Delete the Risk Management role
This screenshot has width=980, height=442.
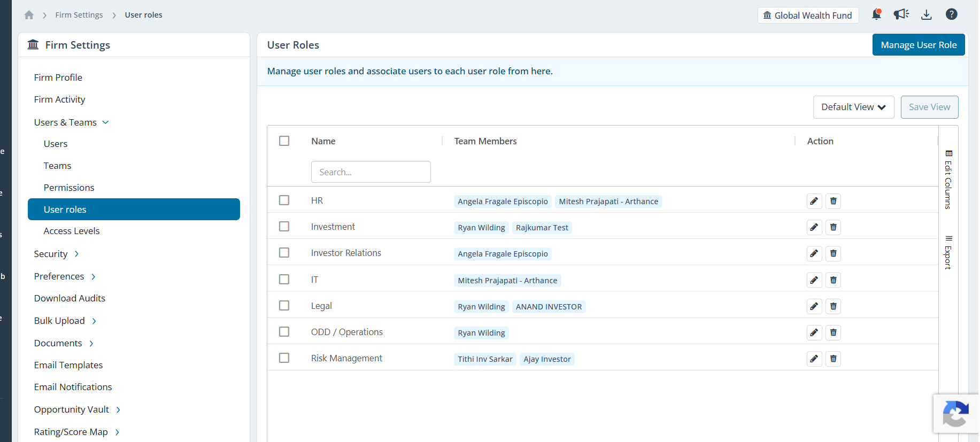pyautogui.click(x=834, y=359)
